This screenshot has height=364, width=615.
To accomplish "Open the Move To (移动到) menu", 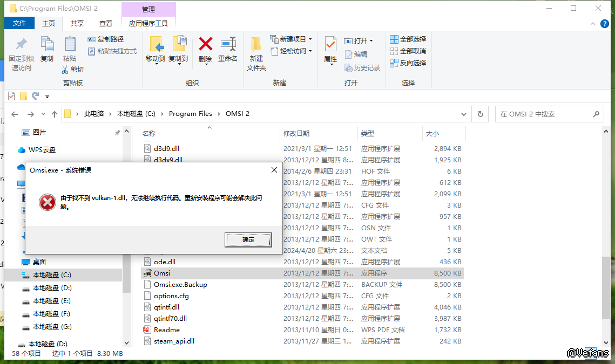I will click(156, 50).
